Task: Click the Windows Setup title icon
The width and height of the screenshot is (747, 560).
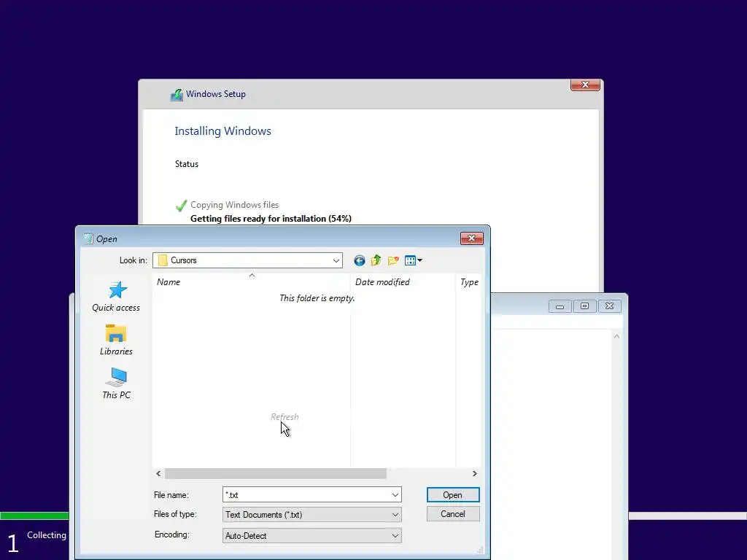Action: pos(177,94)
